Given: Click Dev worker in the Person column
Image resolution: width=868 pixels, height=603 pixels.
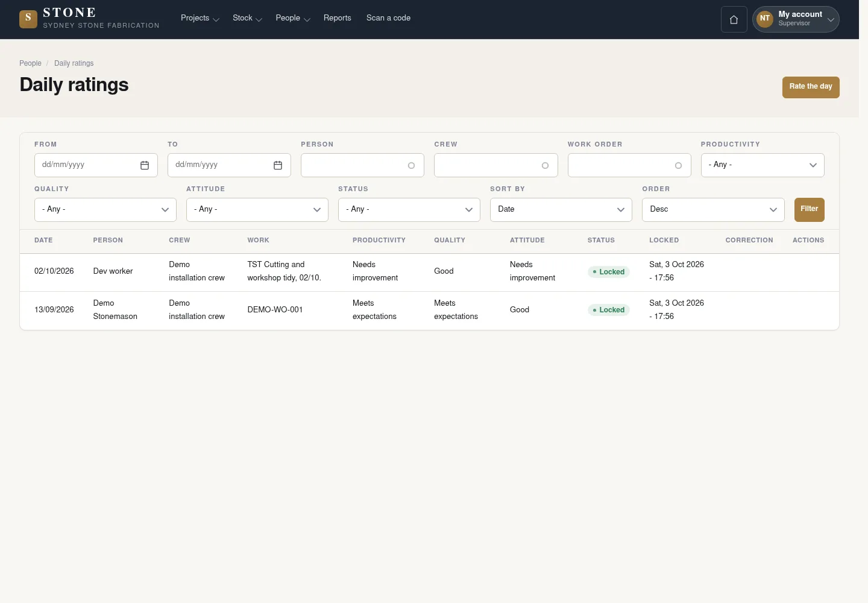Looking at the screenshot, I should coord(113,271).
